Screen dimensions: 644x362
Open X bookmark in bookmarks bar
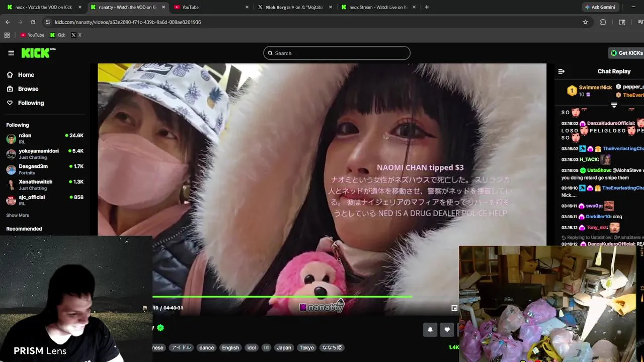(76, 35)
